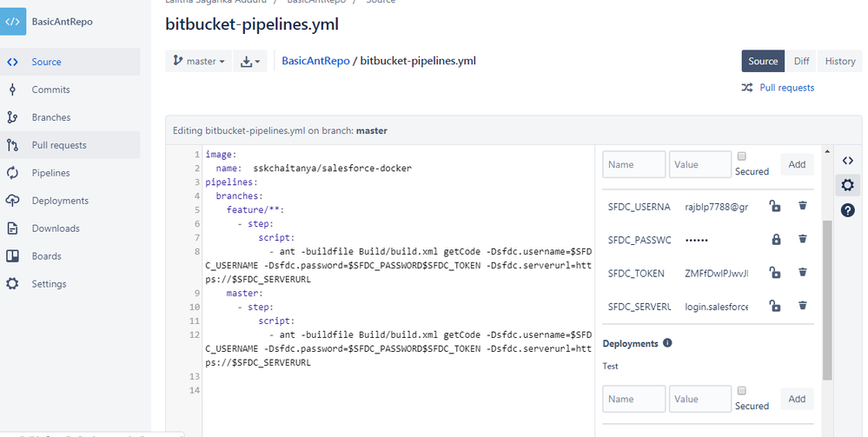Image resolution: width=868 pixels, height=437 pixels.
Task: Click the Downloads document icon
Action: 12,228
